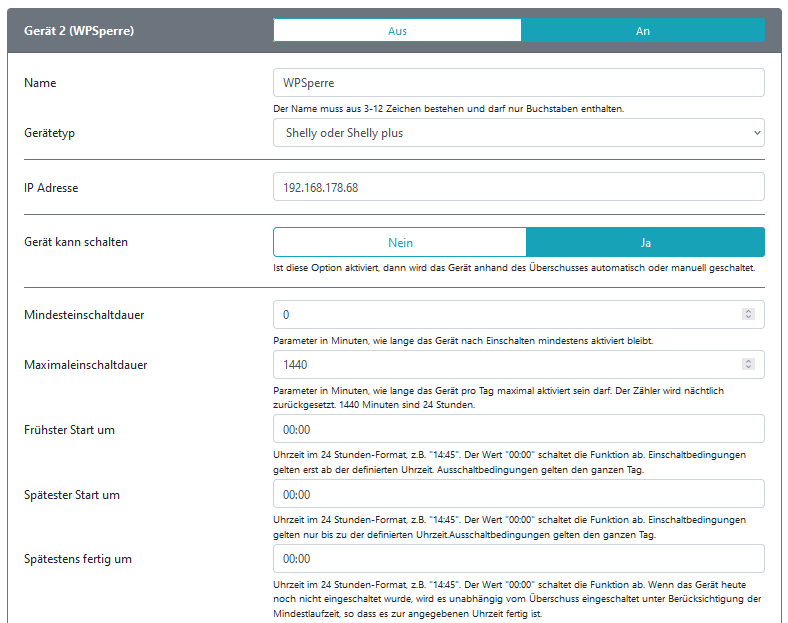
Task: Select Nein for Gerät kann schalten
Action: 400,242
